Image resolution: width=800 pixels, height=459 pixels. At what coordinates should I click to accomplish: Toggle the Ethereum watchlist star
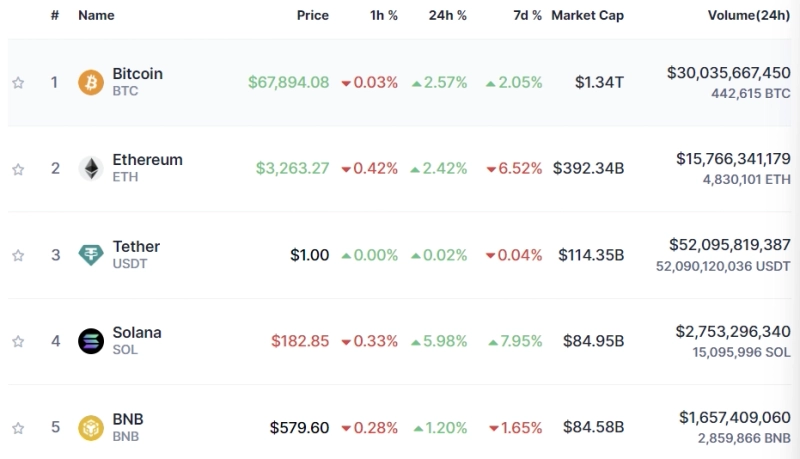coord(18,169)
